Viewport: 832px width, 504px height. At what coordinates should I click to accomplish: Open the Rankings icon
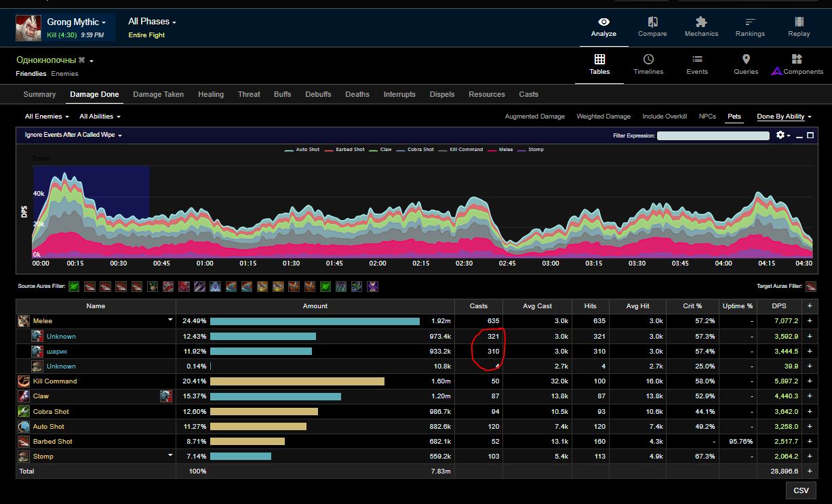click(x=749, y=23)
